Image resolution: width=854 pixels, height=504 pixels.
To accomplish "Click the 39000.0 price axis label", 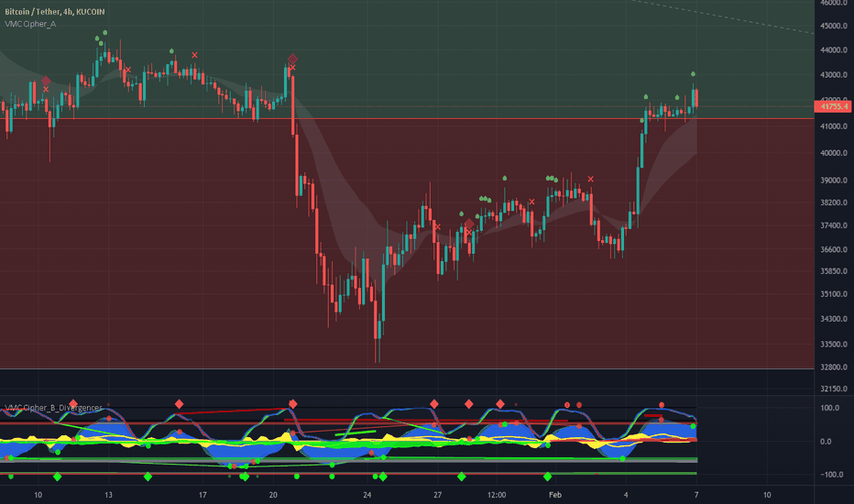I will (833, 181).
